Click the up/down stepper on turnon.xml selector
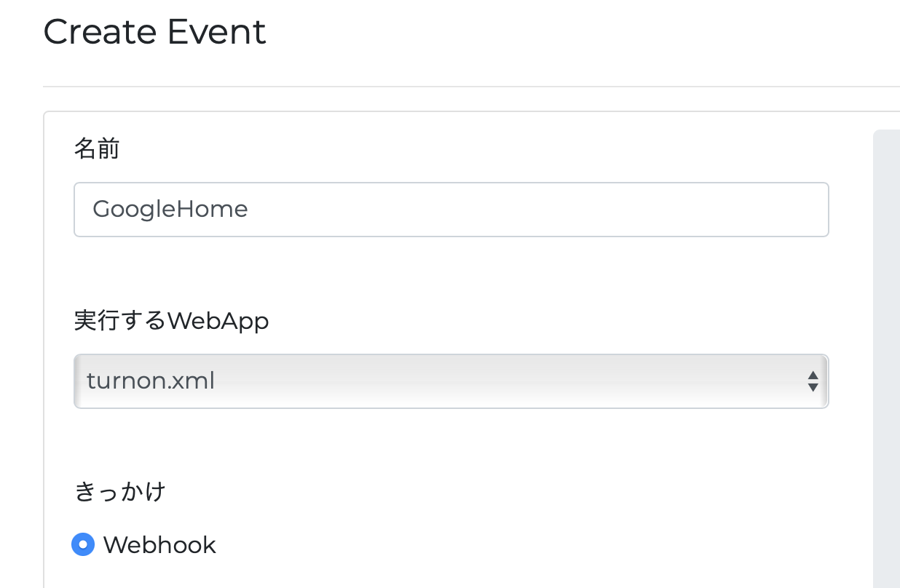Screen dimensions: 900x588 (x=812, y=381)
